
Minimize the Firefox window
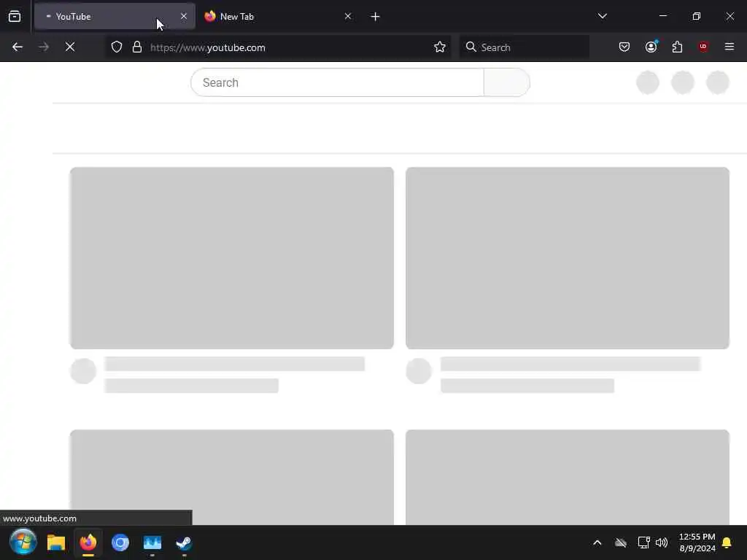click(x=662, y=16)
